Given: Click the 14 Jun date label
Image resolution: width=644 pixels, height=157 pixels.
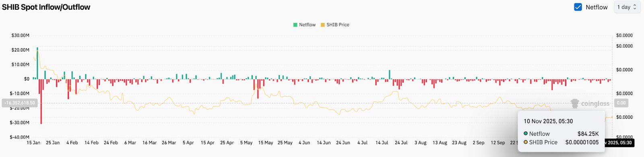Looking at the screenshot, I should click(324, 143).
